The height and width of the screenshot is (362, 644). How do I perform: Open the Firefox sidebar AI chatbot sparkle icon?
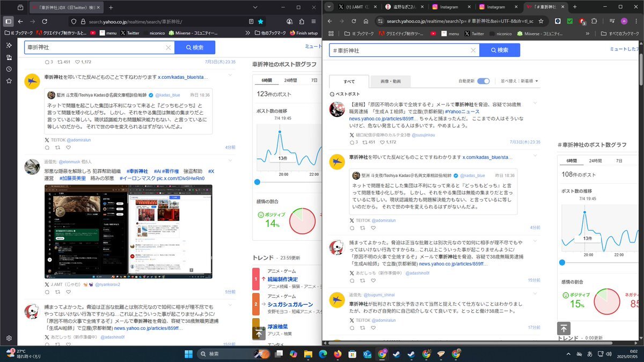[x=9, y=46]
